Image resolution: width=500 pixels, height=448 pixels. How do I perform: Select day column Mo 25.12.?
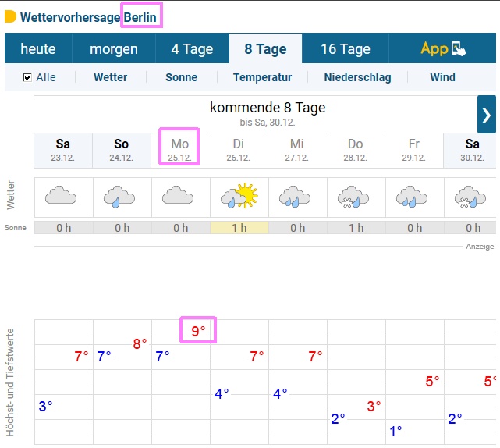tap(180, 151)
